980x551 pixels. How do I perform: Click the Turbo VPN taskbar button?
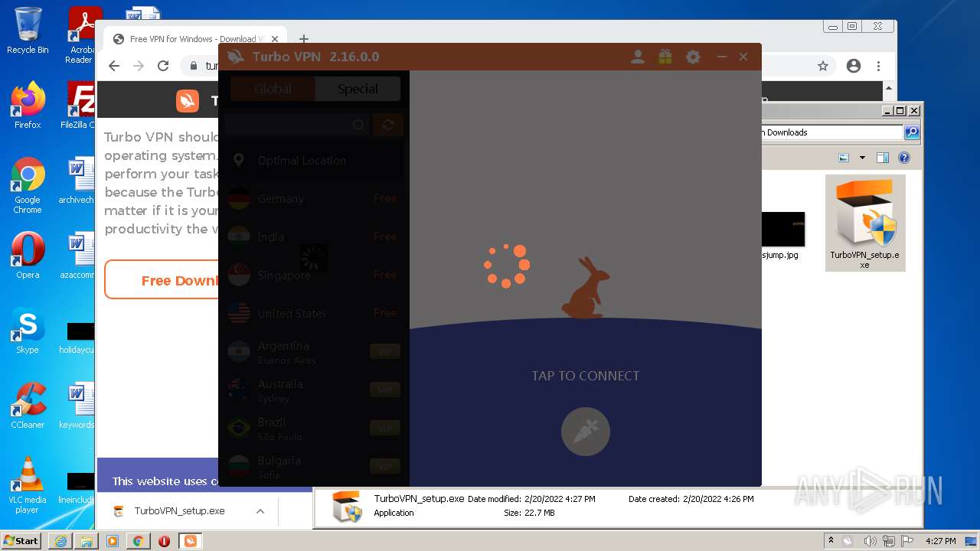tap(190, 540)
